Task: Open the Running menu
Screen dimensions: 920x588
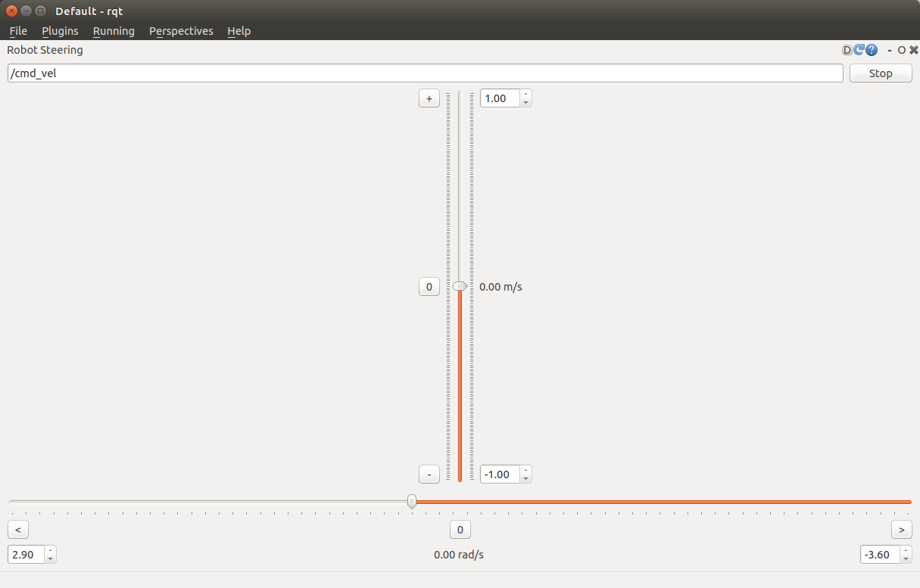Action: 114,31
